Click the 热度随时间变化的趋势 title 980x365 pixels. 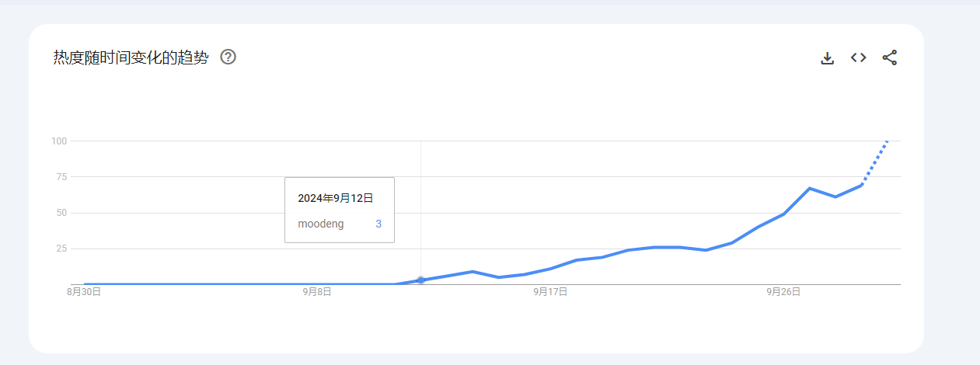pyautogui.click(x=131, y=57)
